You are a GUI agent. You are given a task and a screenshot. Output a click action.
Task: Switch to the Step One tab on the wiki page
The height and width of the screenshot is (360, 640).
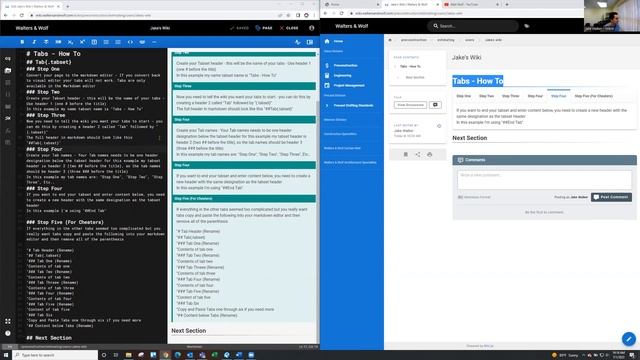pyautogui.click(x=463, y=96)
